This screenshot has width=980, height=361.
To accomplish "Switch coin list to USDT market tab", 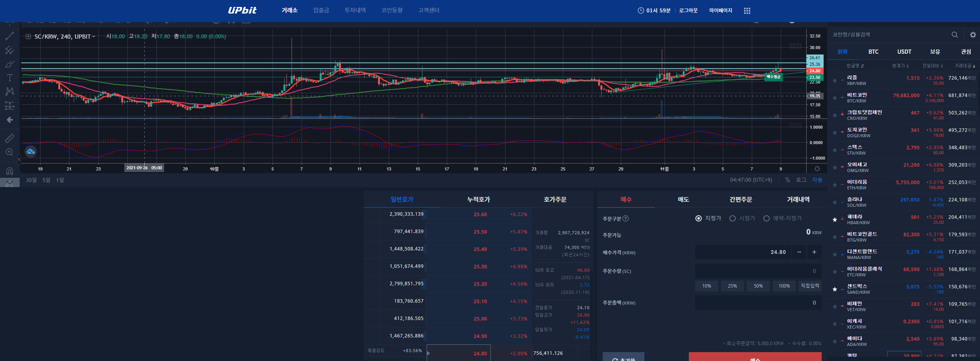I will pos(904,52).
